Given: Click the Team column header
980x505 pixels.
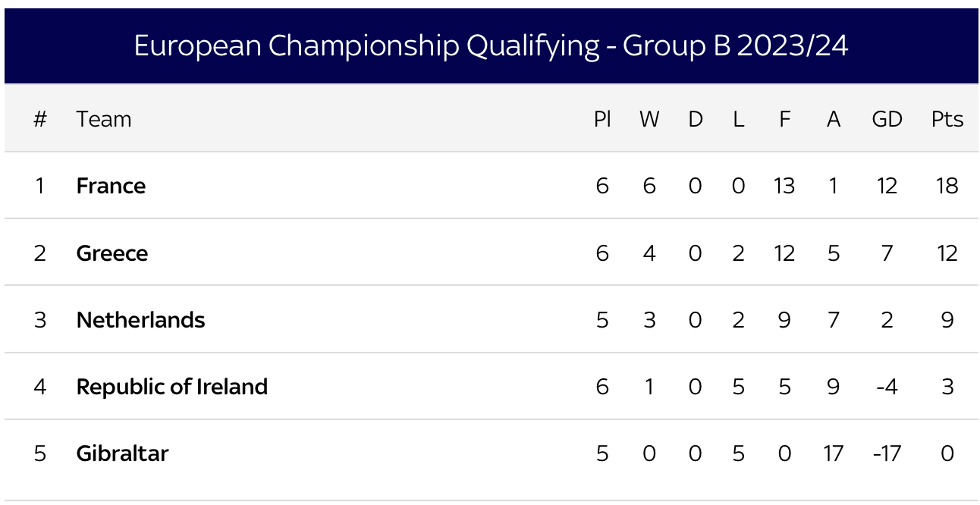Looking at the screenshot, I should (104, 119).
